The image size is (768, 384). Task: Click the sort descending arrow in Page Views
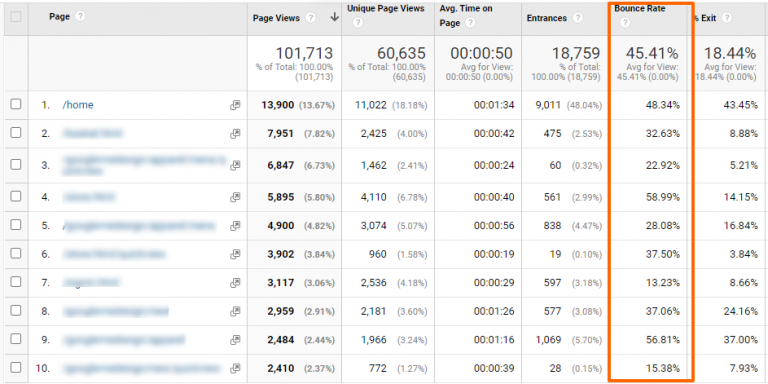(x=335, y=17)
